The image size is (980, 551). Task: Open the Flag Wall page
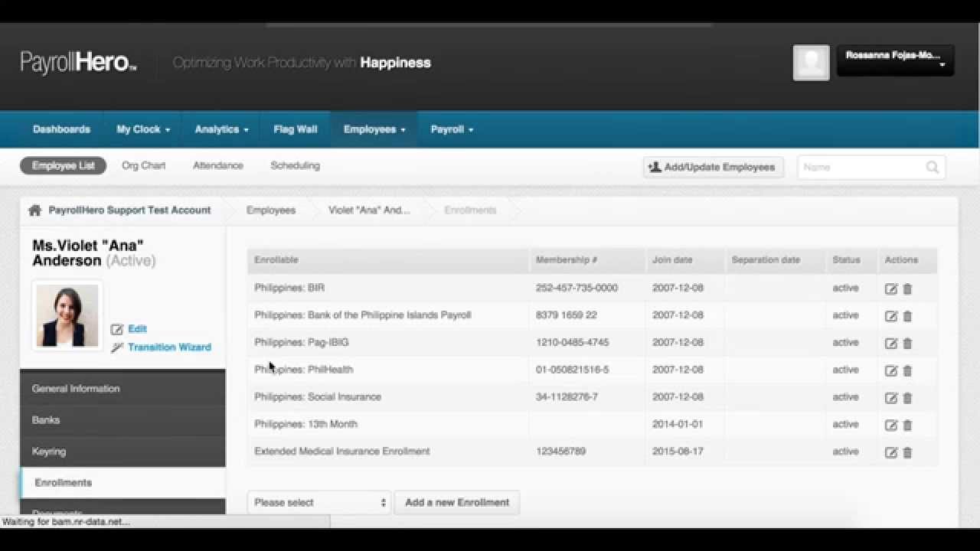click(x=295, y=129)
